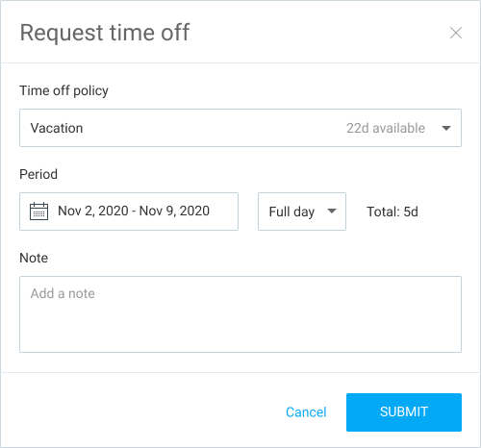This screenshot has height=448, width=481.
Task: Click the Total: 5d summary text
Action: tap(392, 212)
